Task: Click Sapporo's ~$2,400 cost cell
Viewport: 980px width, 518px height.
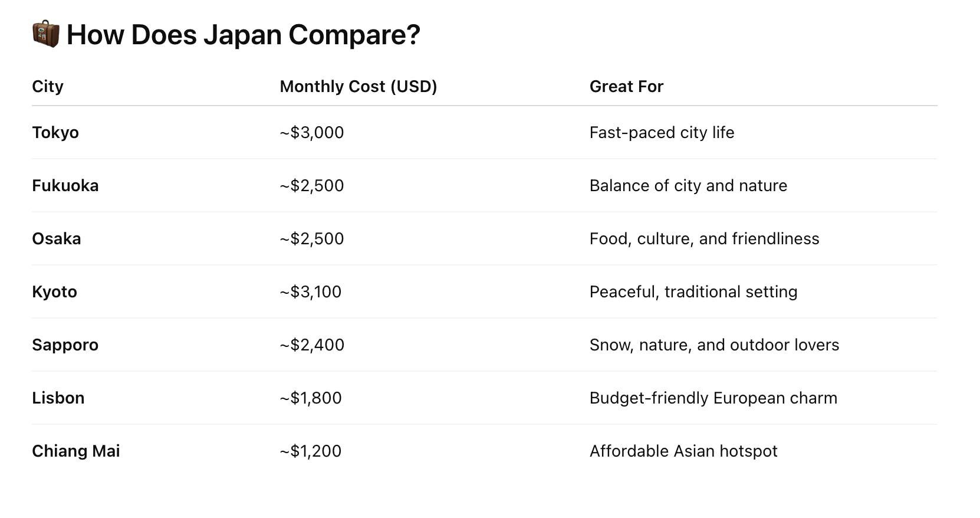Action: click(x=312, y=345)
